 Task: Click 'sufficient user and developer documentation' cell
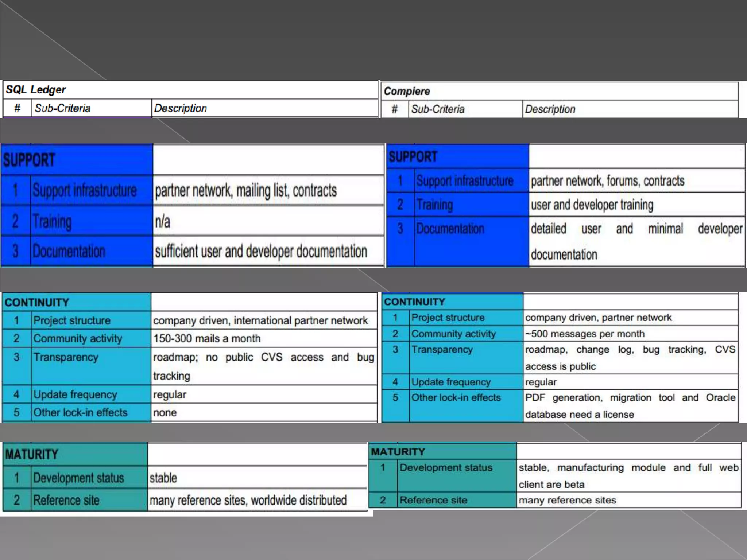coord(261,252)
